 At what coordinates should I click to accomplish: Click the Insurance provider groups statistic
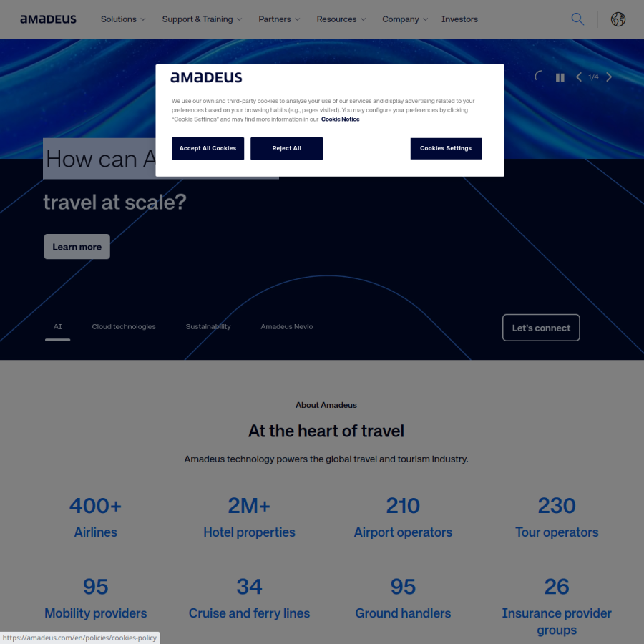click(x=557, y=606)
